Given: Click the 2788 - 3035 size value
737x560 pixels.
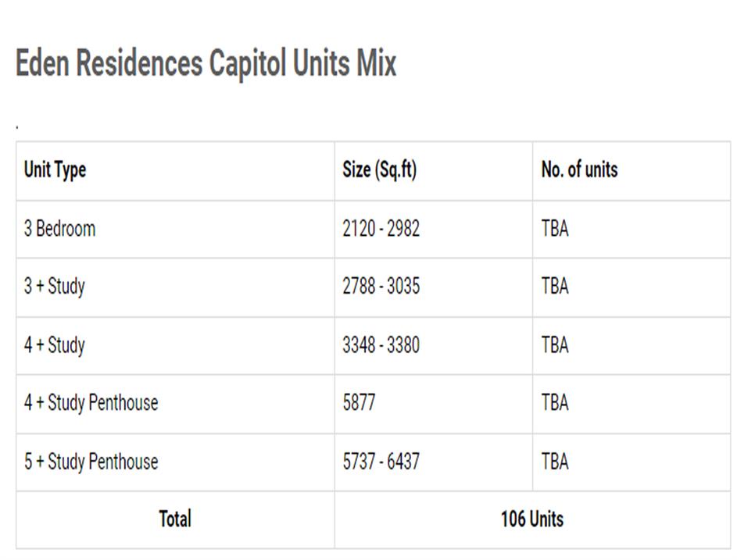Looking at the screenshot, I should click(x=381, y=287).
